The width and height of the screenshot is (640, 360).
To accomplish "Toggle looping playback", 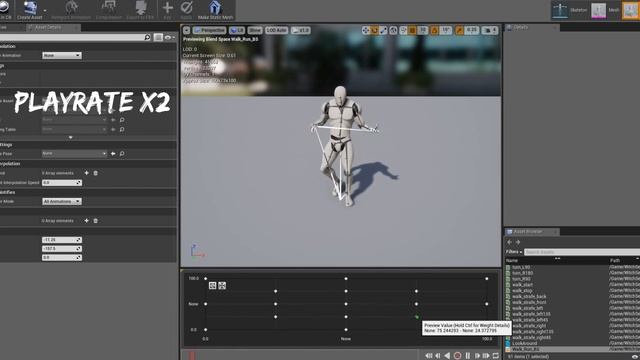I will [496, 356].
